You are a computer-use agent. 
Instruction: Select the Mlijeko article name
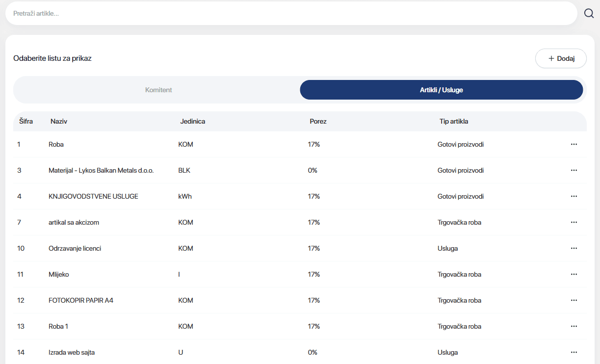(59, 274)
